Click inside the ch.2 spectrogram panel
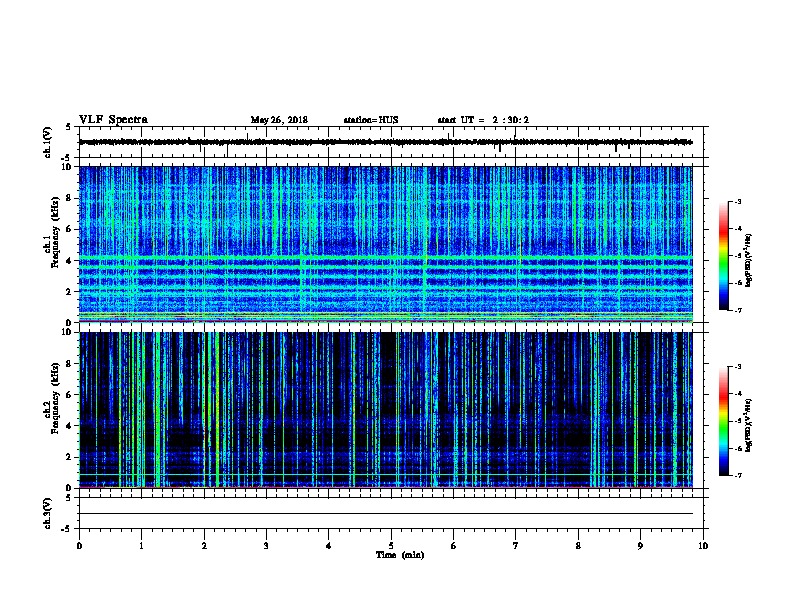 pos(385,410)
